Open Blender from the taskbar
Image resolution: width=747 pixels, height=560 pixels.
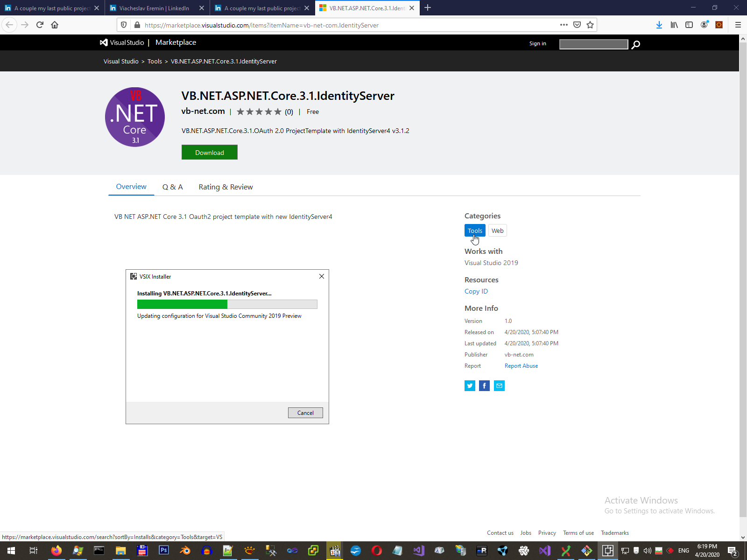pyautogui.click(x=185, y=551)
